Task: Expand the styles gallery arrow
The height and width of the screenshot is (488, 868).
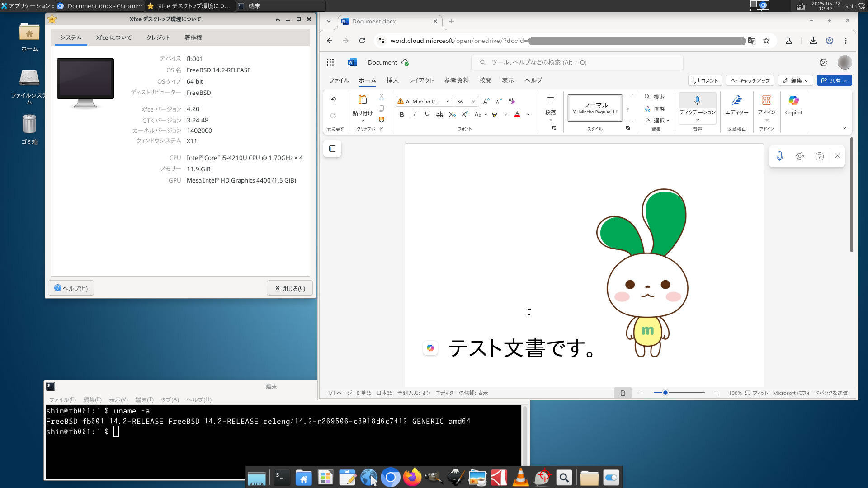Action: (627, 108)
